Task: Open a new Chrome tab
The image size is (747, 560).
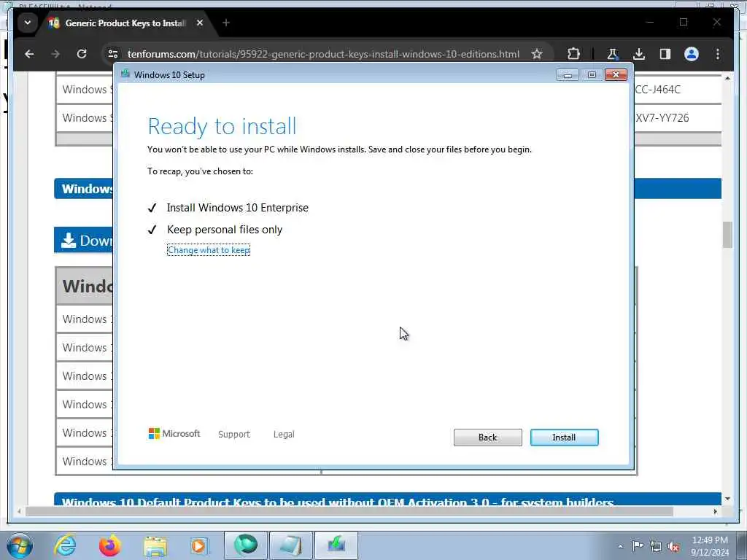Action: pos(226,23)
